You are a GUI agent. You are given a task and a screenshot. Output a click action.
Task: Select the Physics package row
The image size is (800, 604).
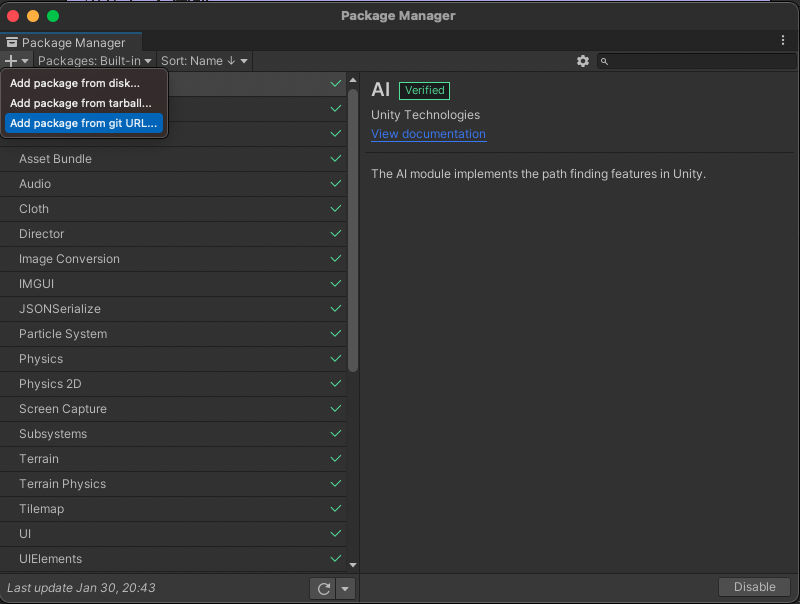point(173,359)
